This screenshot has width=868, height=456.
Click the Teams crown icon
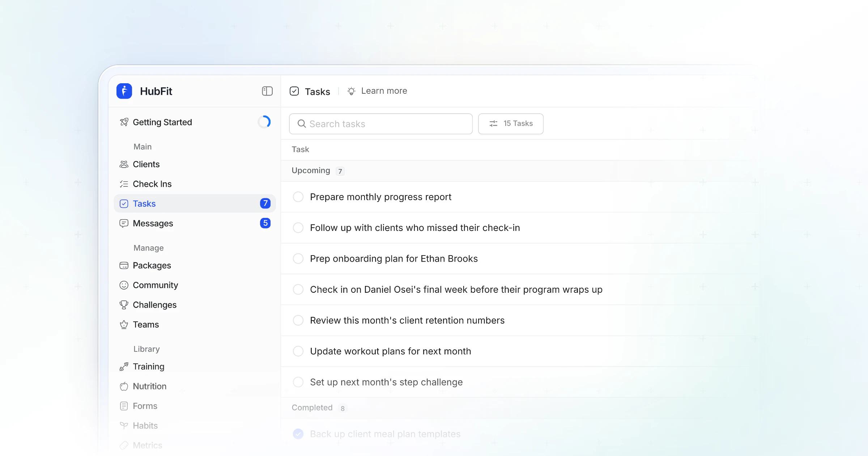tap(124, 325)
